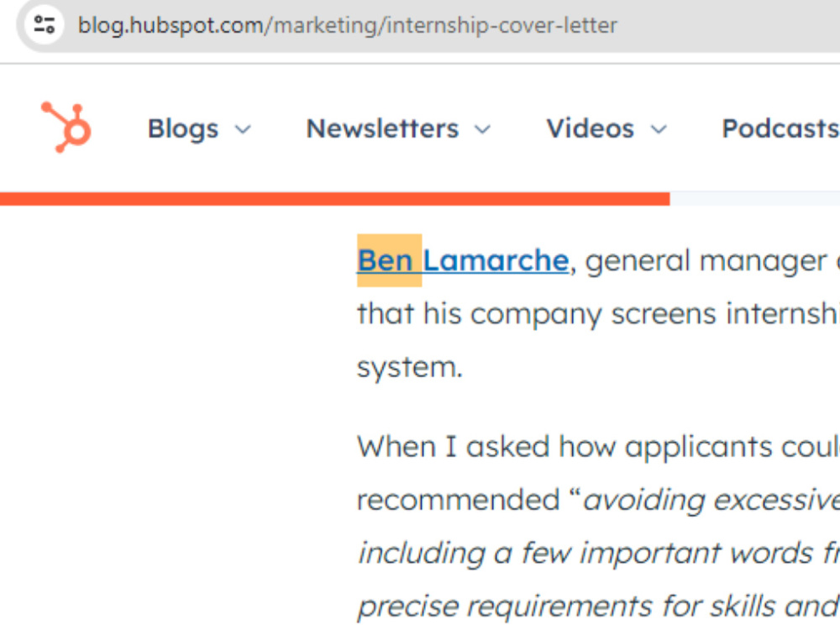Click the italic text 'avoiding excessive'

(711, 501)
